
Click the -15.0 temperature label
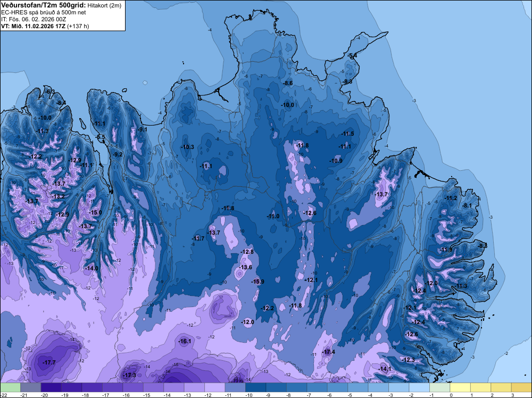click(x=95, y=212)
